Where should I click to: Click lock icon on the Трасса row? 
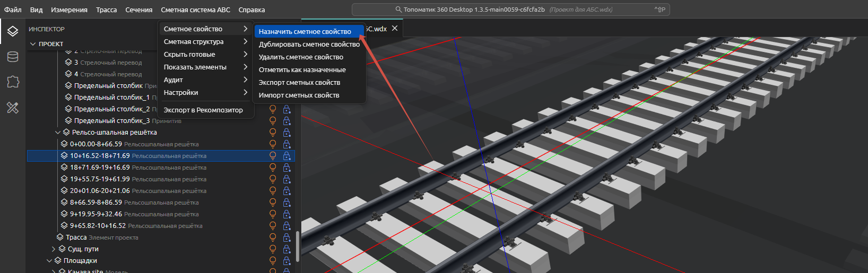click(x=287, y=237)
